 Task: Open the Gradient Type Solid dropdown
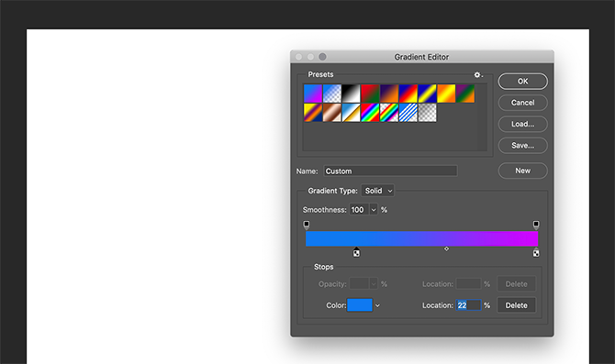pyautogui.click(x=377, y=191)
